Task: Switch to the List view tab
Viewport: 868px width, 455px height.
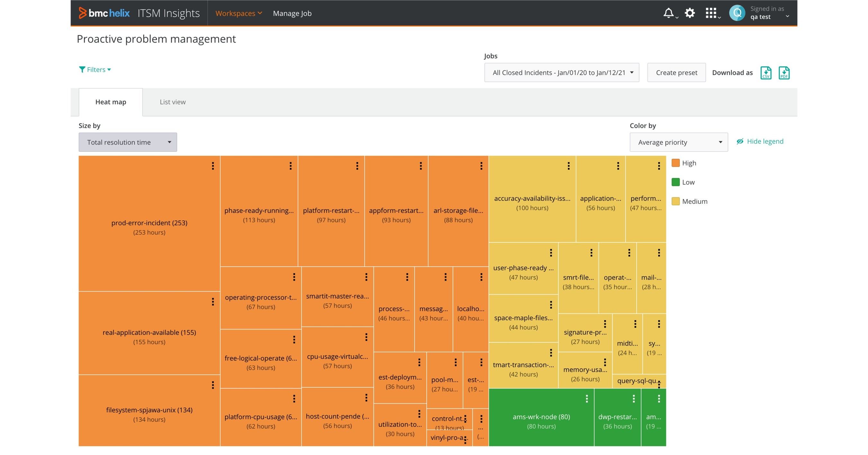Action: tap(172, 102)
